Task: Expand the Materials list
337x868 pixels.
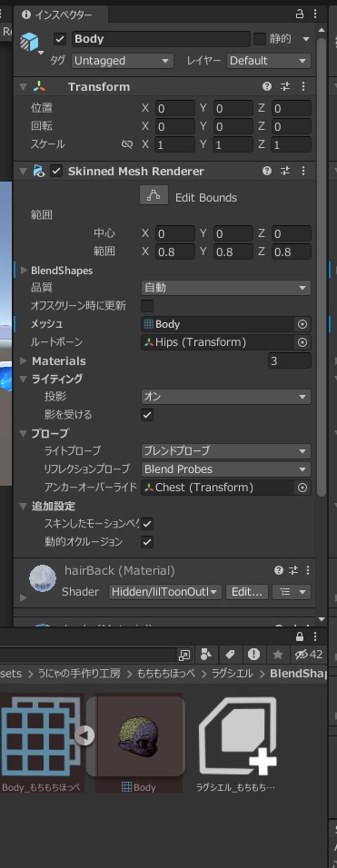Action: point(24,361)
